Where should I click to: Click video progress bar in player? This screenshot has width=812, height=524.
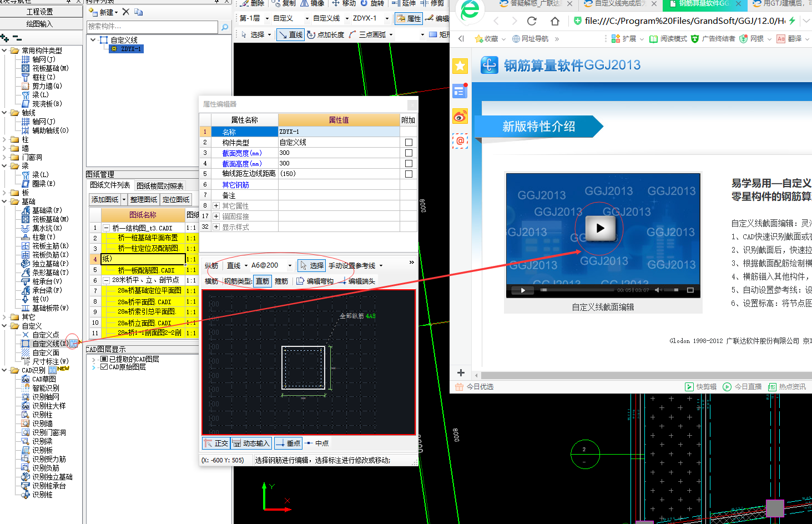577,290
